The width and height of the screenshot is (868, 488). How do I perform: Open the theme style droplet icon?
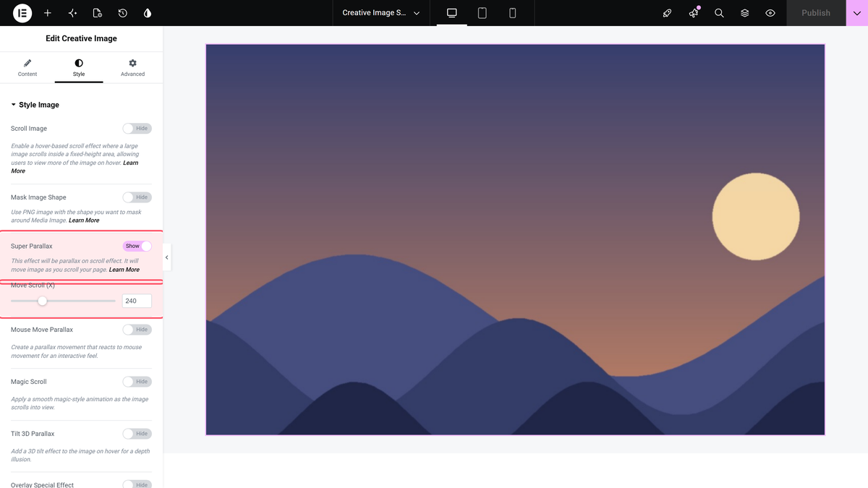tap(148, 13)
